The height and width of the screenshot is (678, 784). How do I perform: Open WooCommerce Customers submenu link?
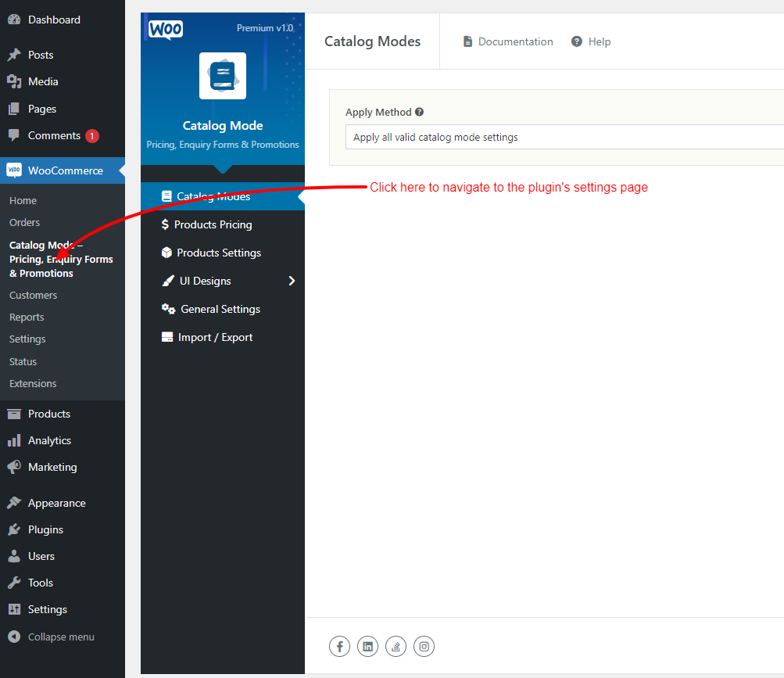point(33,296)
